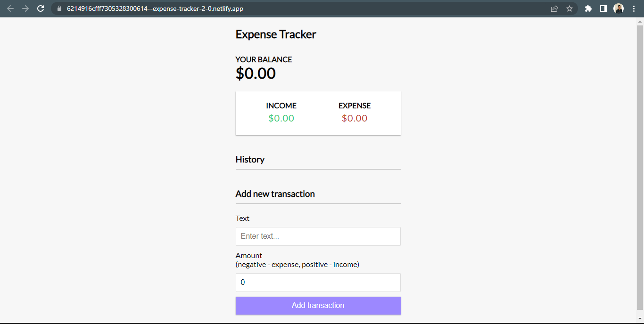Click the EXPENSE $0.00 figure
The width and height of the screenshot is (644, 324).
pos(354,118)
